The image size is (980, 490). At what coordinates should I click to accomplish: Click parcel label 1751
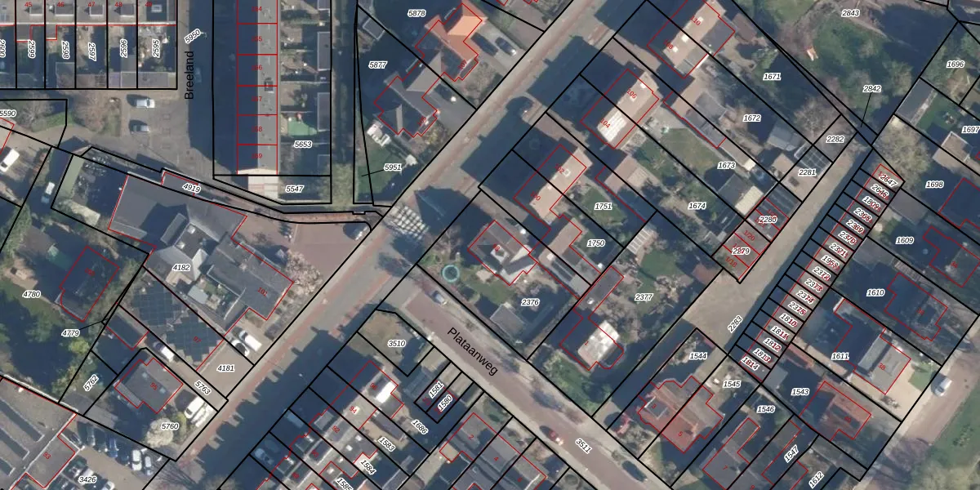(x=604, y=207)
